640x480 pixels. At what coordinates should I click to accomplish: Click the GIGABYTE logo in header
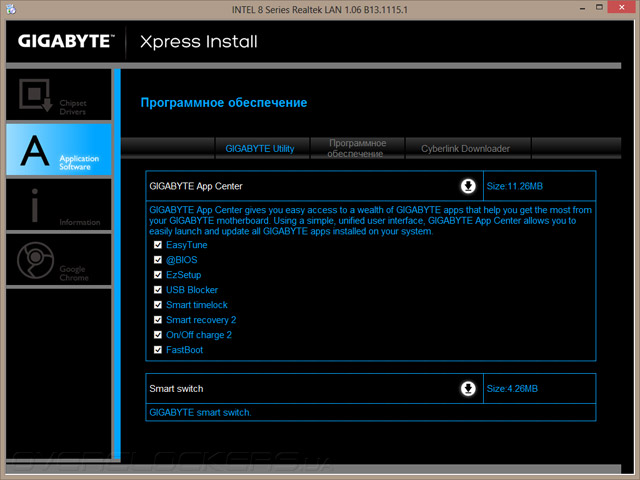[66, 41]
